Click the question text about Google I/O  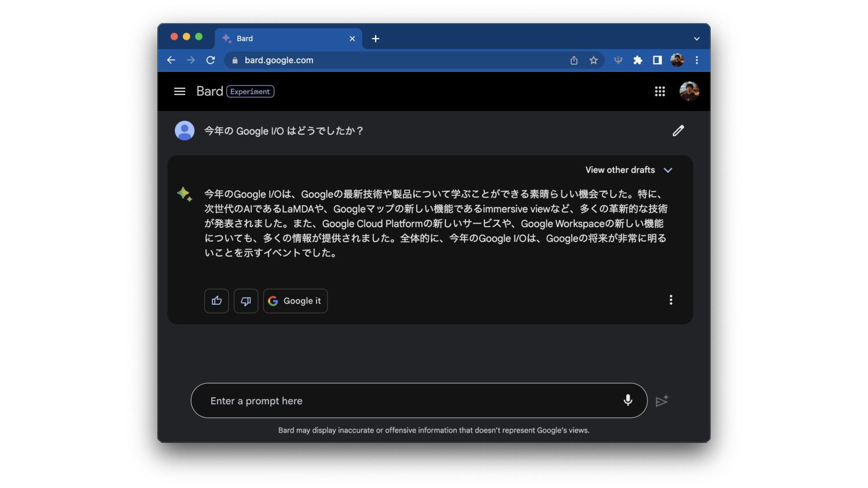(x=284, y=131)
